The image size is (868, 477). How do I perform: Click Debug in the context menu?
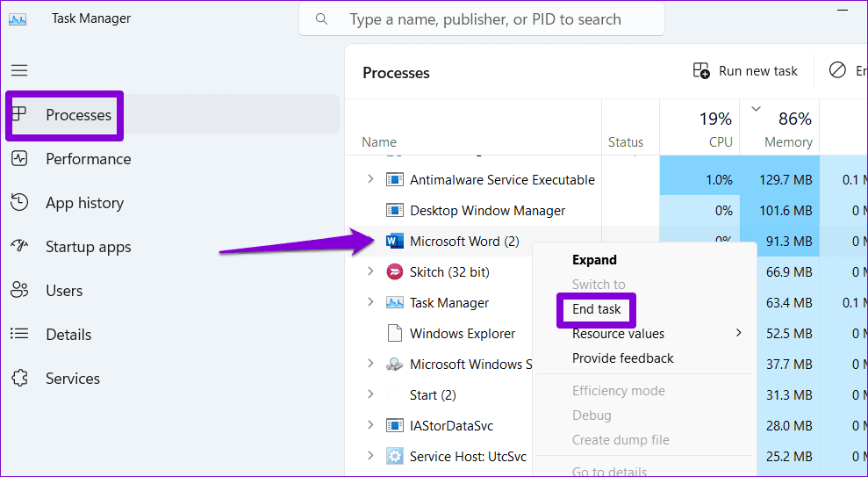[592, 416]
